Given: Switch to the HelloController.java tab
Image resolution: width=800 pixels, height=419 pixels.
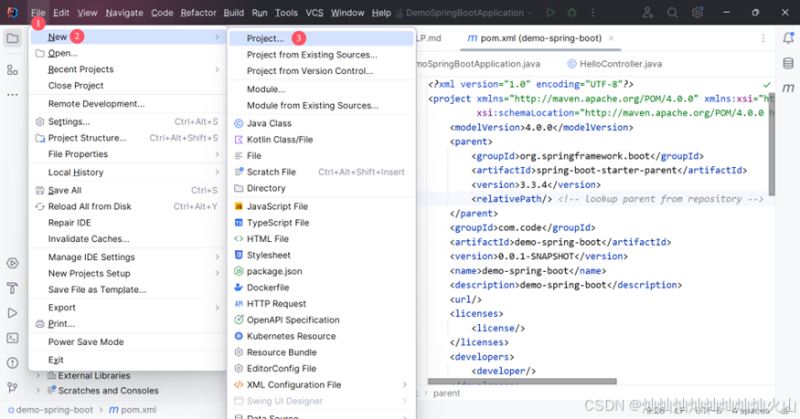Looking at the screenshot, I should click(x=614, y=64).
